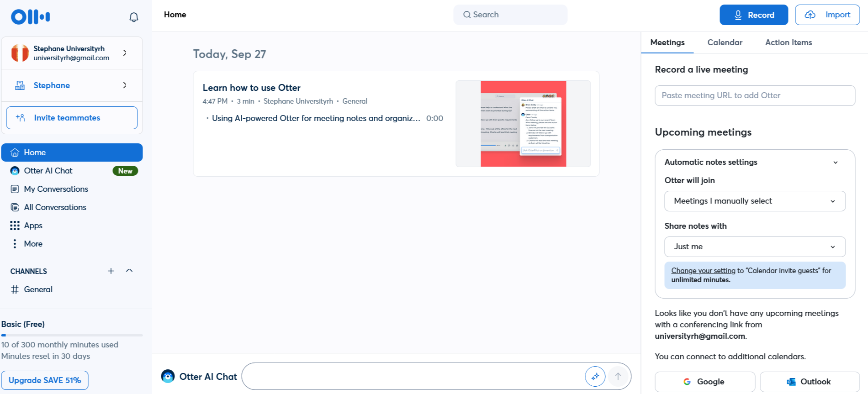Click the 'Using AI-powered Otter' outline item
This screenshot has width=868, height=394.
pos(316,118)
